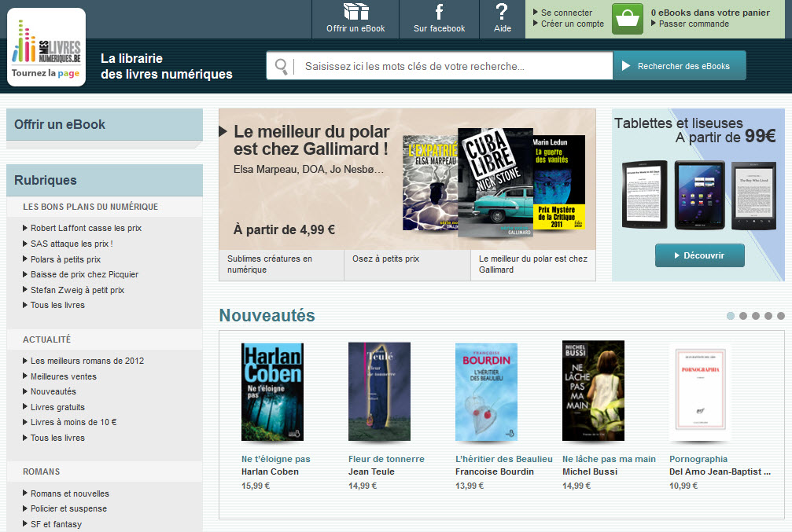Click the Cuba Libre book cover
The width and height of the screenshot is (792, 532).
tap(495, 182)
